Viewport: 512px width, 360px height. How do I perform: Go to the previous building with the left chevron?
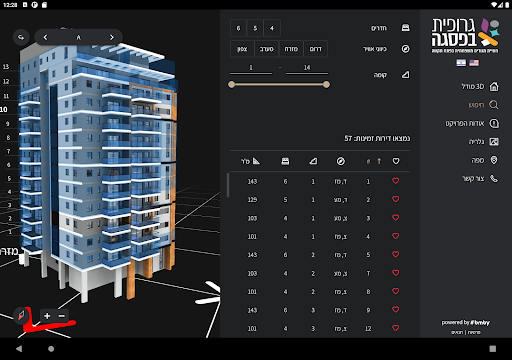tap(45, 37)
